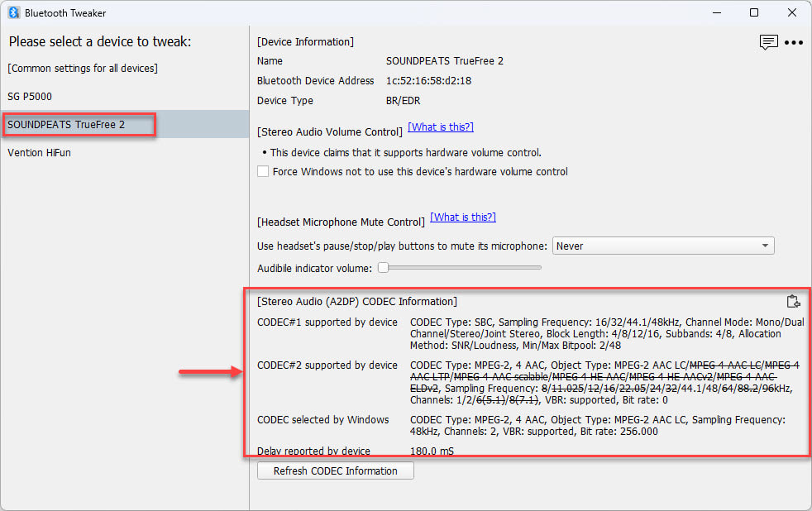Click the BR/EDR device type value
Screen dimensions: 812x511
pos(403,100)
